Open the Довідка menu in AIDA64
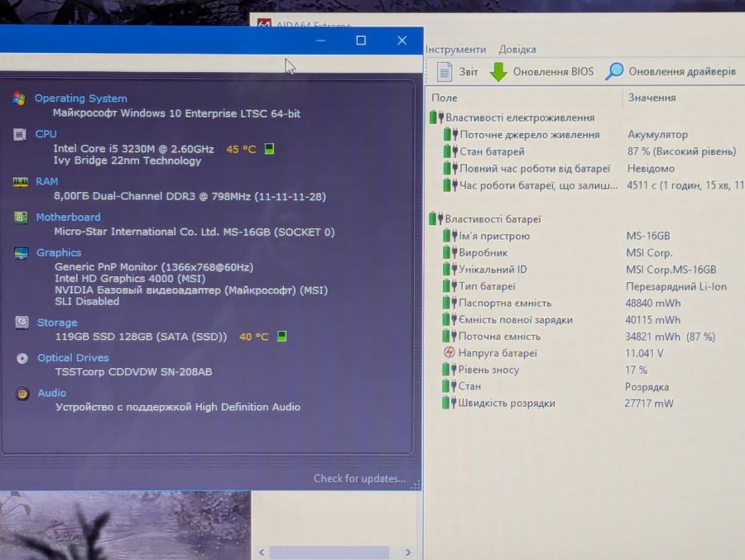This screenshot has width=745, height=560. (517, 50)
